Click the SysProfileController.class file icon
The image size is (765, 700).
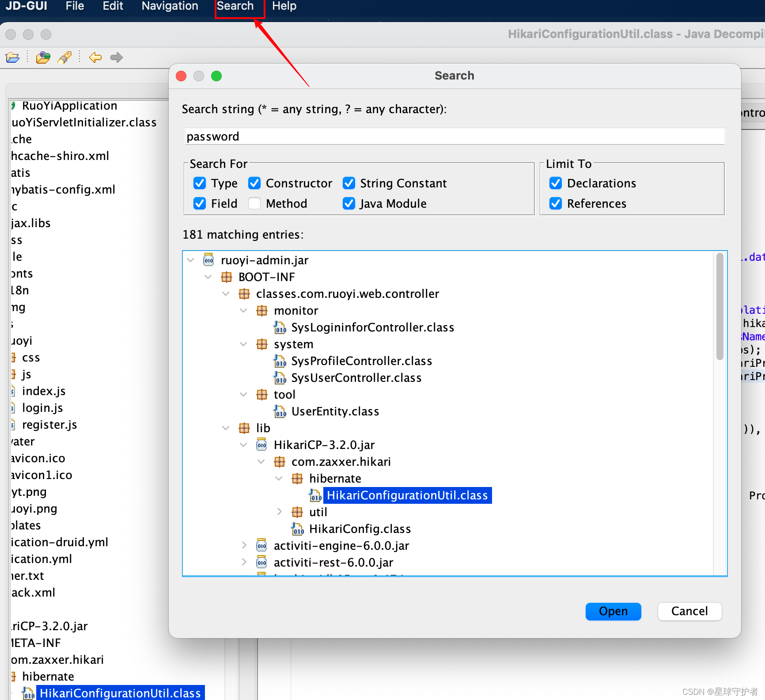point(280,361)
